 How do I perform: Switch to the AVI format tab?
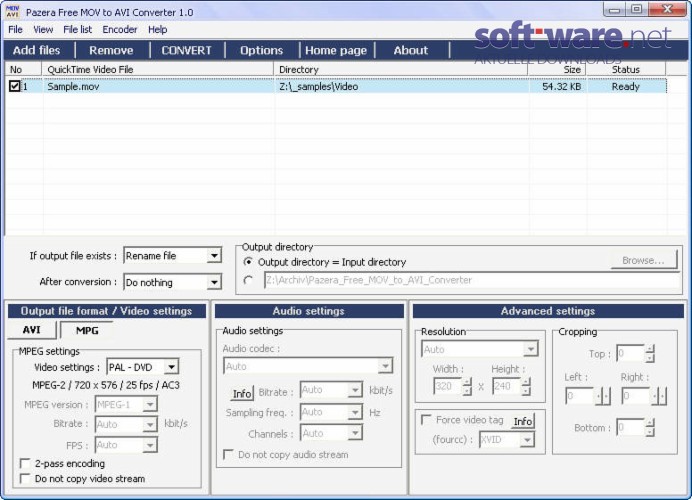click(x=32, y=330)
